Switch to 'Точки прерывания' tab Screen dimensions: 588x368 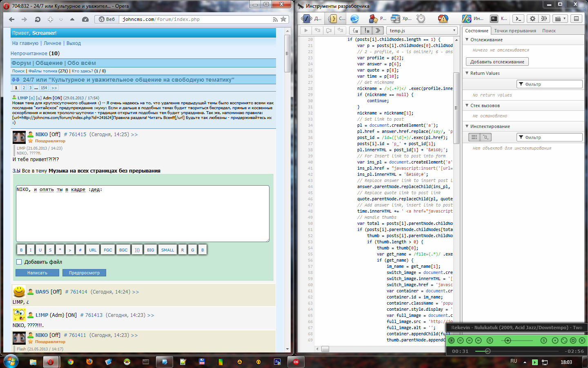514,31
